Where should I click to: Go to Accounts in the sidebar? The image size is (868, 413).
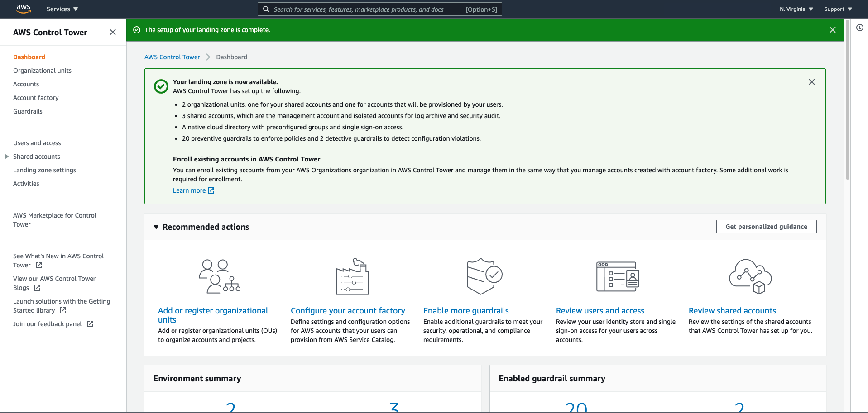click(26, 84)
